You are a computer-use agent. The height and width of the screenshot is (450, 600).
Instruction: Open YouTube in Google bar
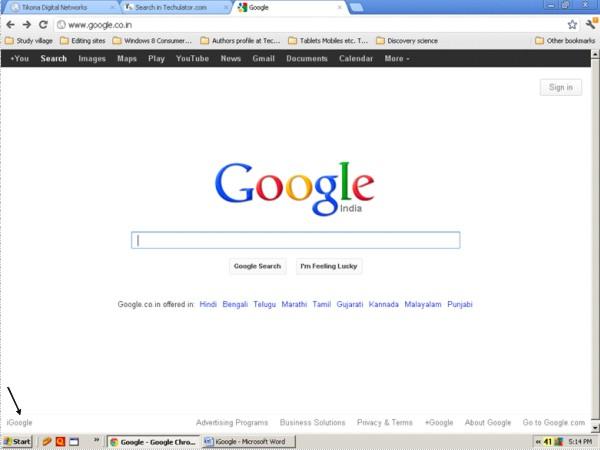192,59
